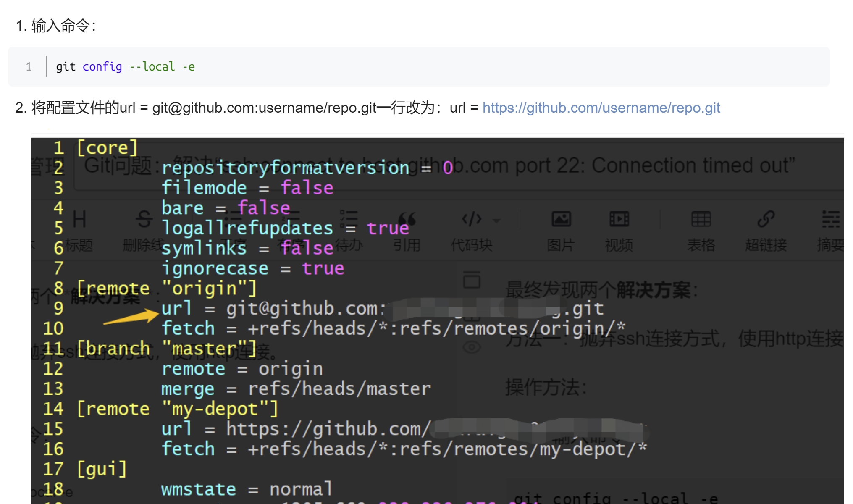Open the dropdown arrow beside code block icon

click(496, 220)
